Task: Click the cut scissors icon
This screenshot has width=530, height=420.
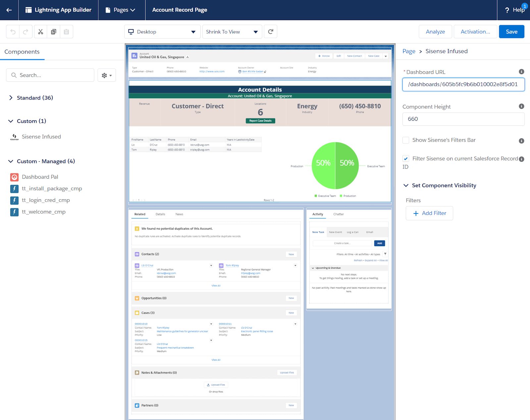Action: (40, 32)
